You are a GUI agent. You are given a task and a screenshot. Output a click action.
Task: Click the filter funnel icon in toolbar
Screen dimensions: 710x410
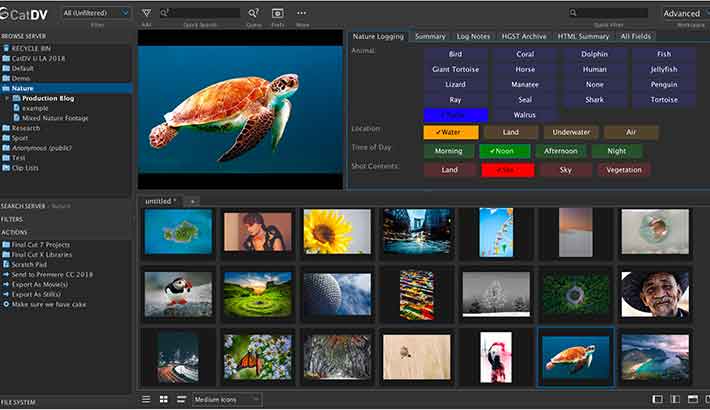click(x=146, y=13)
